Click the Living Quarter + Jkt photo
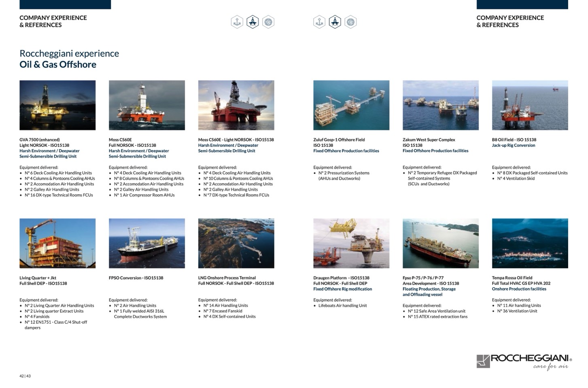Screen dimensions: 588x388 [57, 243]
